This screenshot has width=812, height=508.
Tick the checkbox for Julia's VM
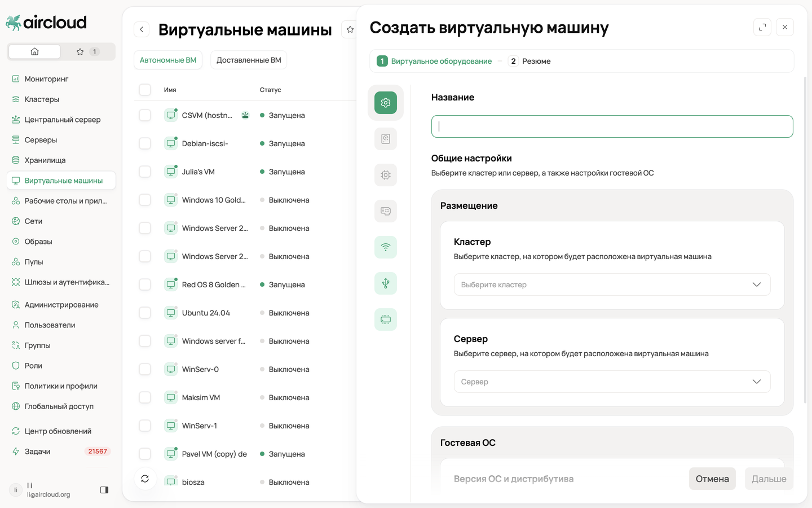[x=145, y=172]
